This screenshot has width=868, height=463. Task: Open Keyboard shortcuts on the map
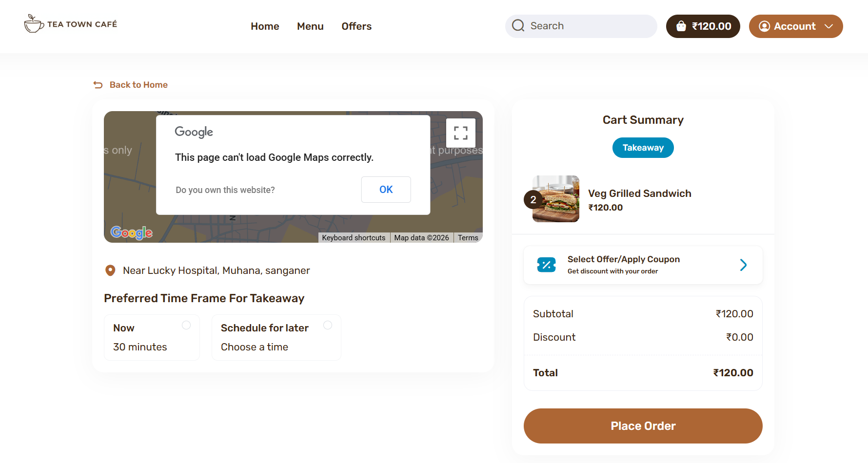354,238
